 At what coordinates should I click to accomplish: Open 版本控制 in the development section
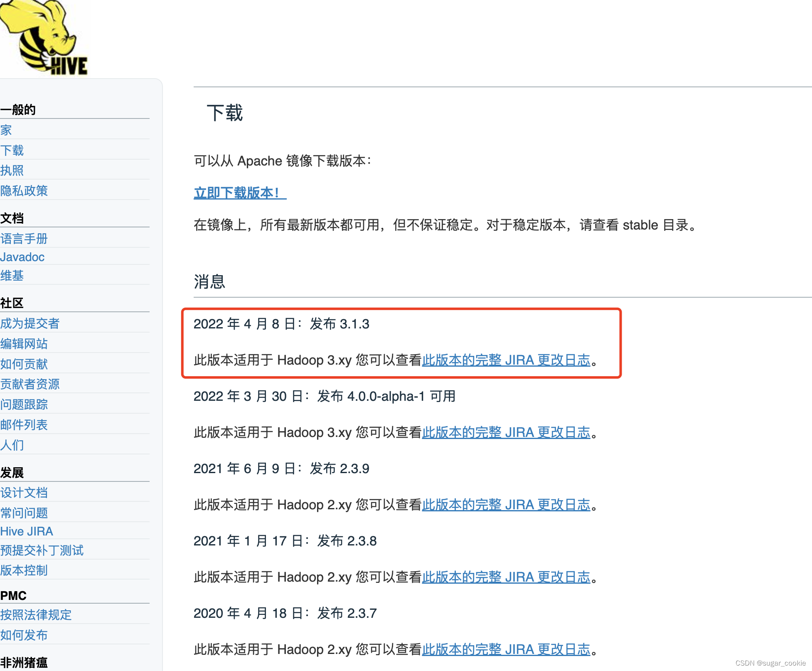click(24, 570)
